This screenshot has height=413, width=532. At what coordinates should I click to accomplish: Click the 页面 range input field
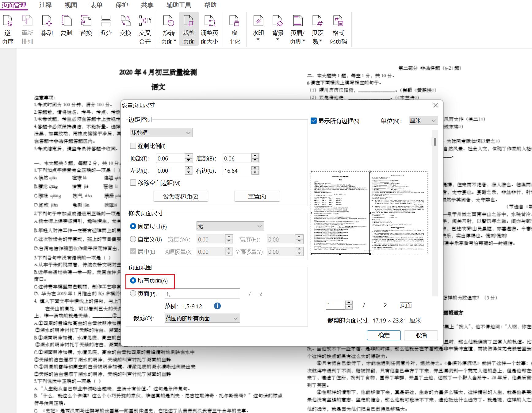(x=202, y=294)
